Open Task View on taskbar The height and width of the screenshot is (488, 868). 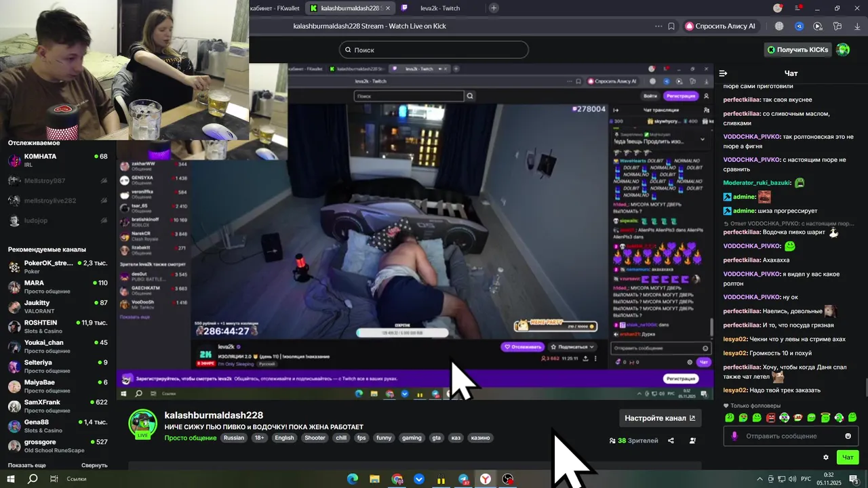coord(54,479)
